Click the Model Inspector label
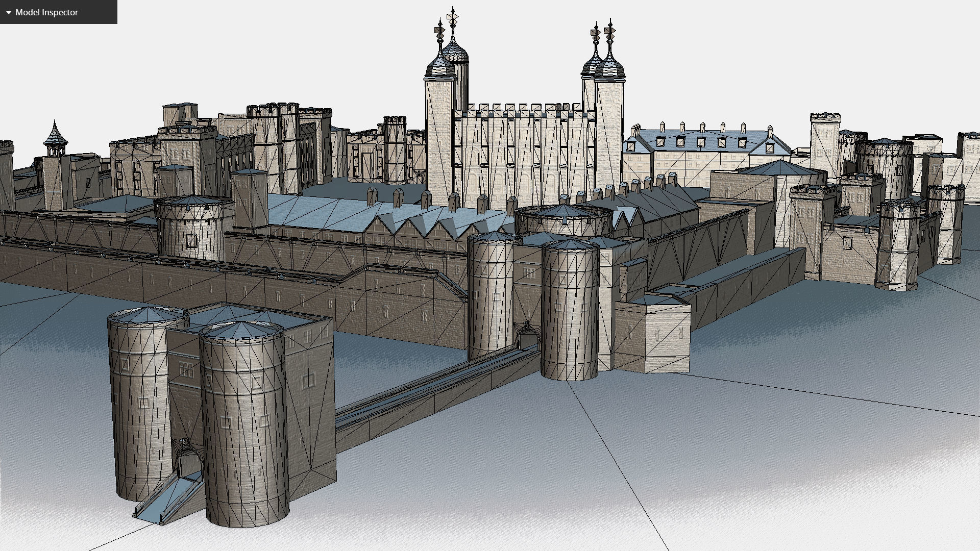This screenshot has height=551, width=980. [47, 12]
